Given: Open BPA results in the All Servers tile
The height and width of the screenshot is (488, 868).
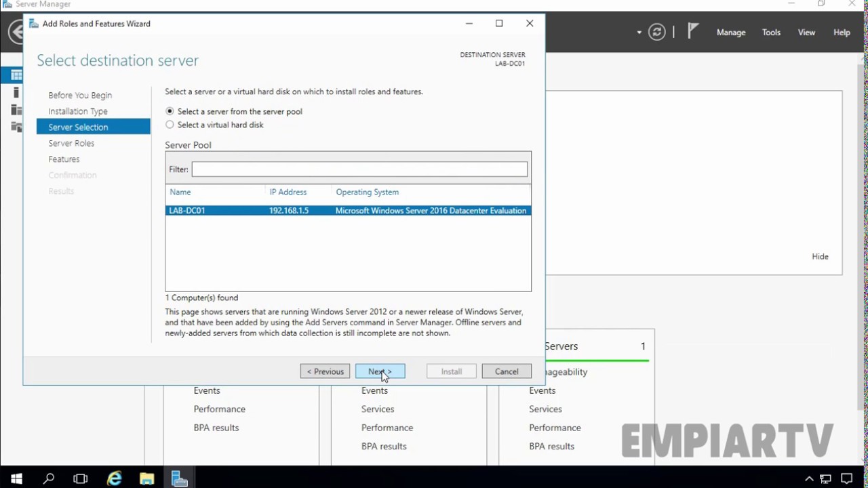Looking at the screenshot, I should tap(551, 447).
